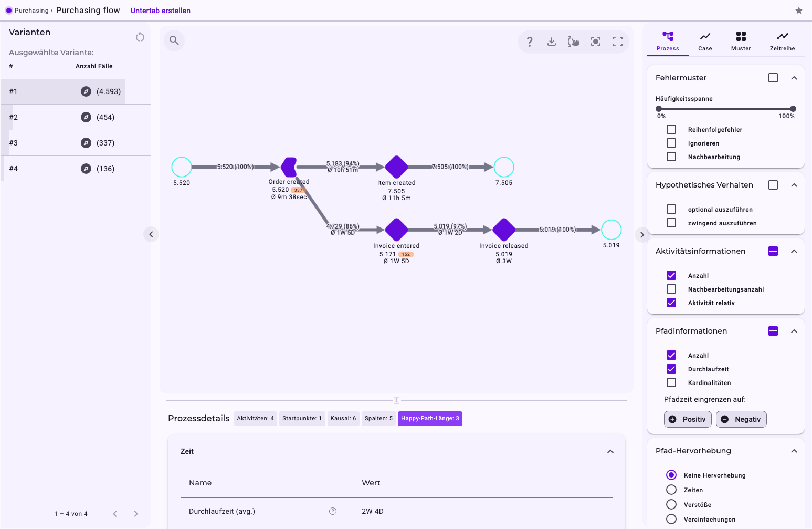Select the Prozess tab
Screen dimensions: 812x529
click(668, 41)
